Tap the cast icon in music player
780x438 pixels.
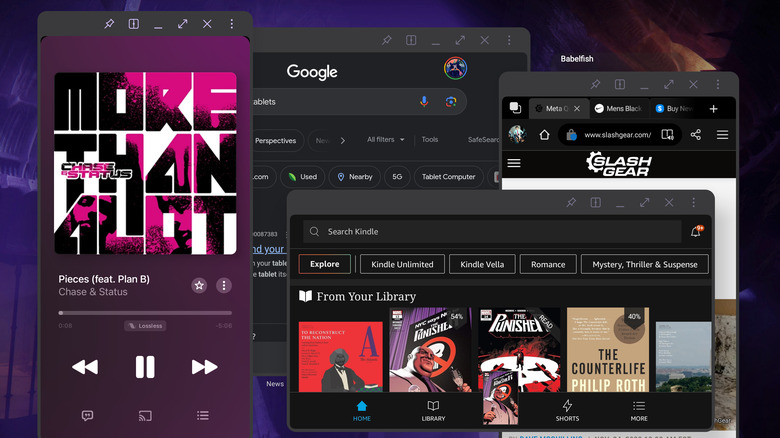[x=145, y=415]
